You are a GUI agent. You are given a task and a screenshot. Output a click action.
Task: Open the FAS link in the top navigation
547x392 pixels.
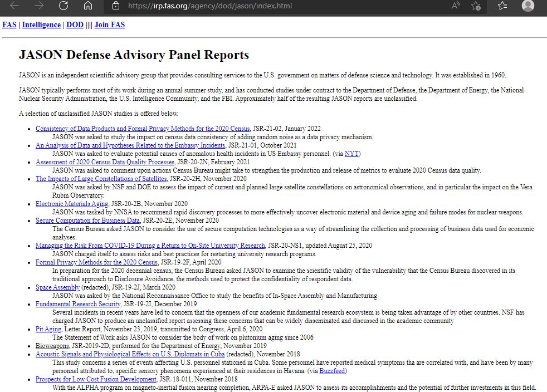tap(9, 24)
